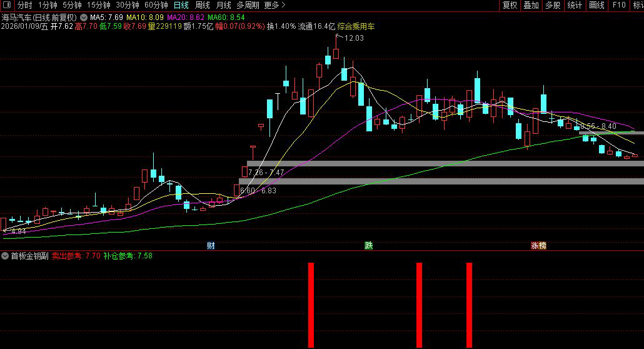Click the 首板金钥副 indicator name
Screen dimensions: 644x349
(x=29, y=256)
